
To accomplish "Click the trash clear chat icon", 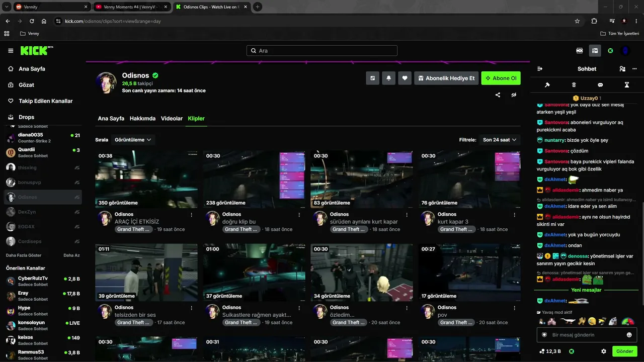I will click(x=574, y=85).
